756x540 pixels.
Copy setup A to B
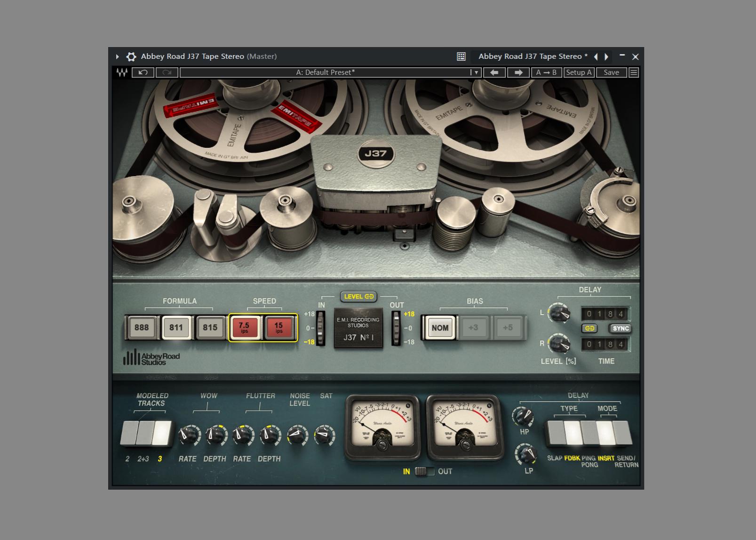click(546, 73)
